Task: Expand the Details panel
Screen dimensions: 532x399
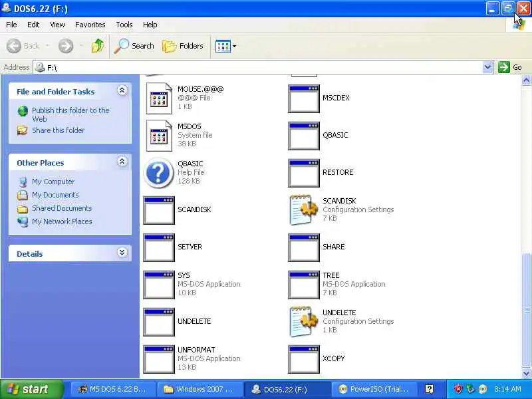Action: (x=122, y=253)
